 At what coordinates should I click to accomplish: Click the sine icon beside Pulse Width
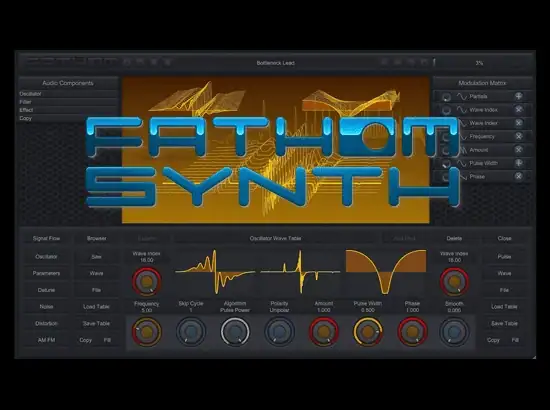tap(462, 163)
